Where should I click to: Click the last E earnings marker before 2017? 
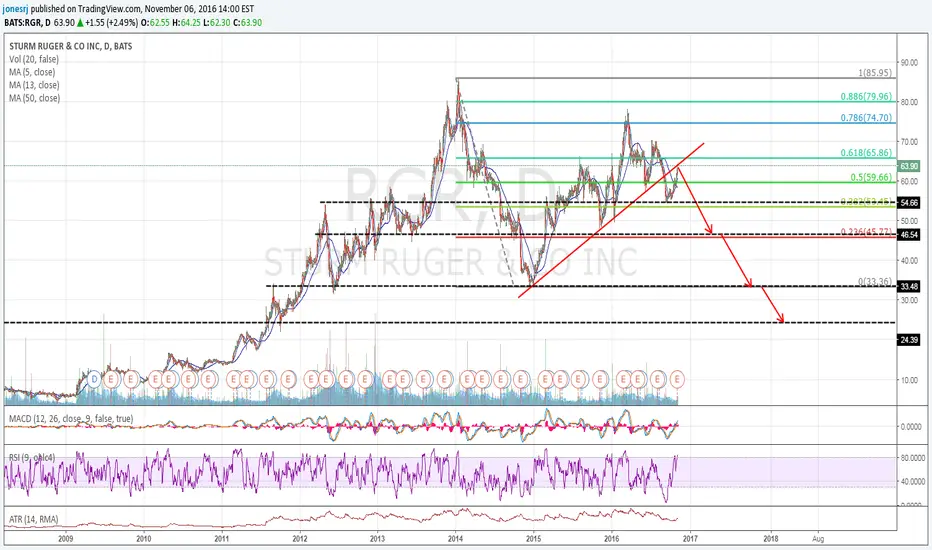677,378
